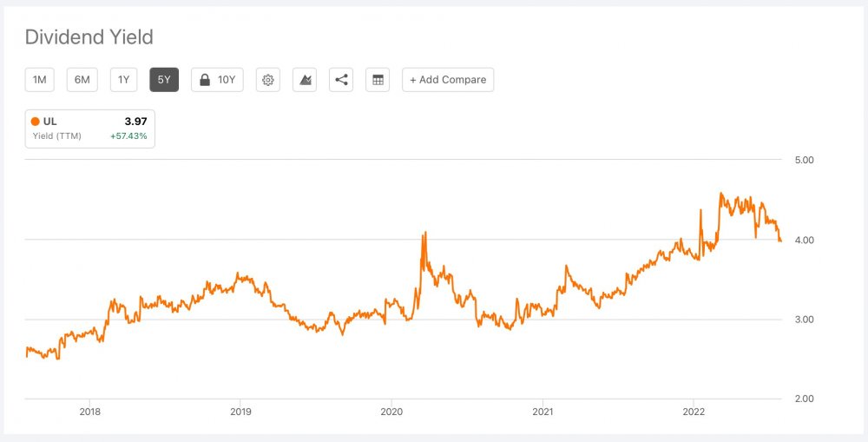Open the data table view icon

pyautogui.click(x=378, y=80)
